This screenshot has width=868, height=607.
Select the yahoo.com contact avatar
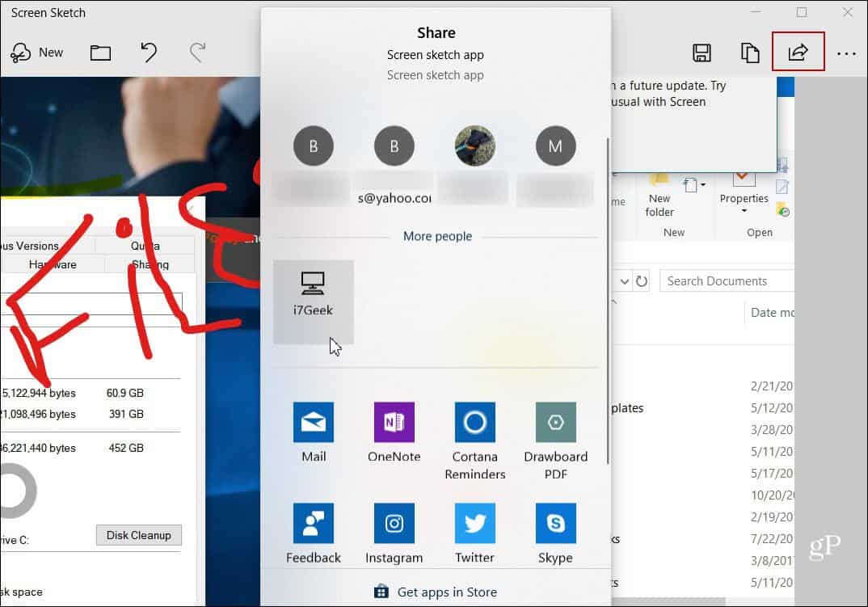coord(394,146)
